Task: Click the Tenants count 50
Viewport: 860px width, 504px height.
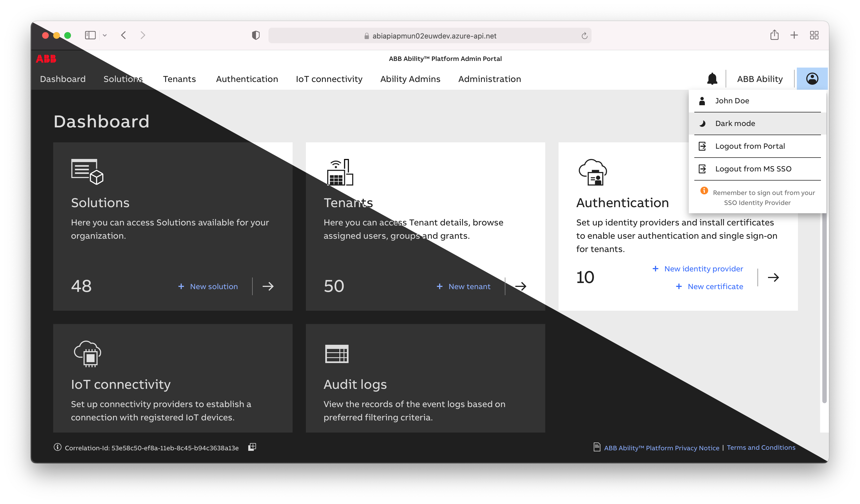Action: [334, 286]
